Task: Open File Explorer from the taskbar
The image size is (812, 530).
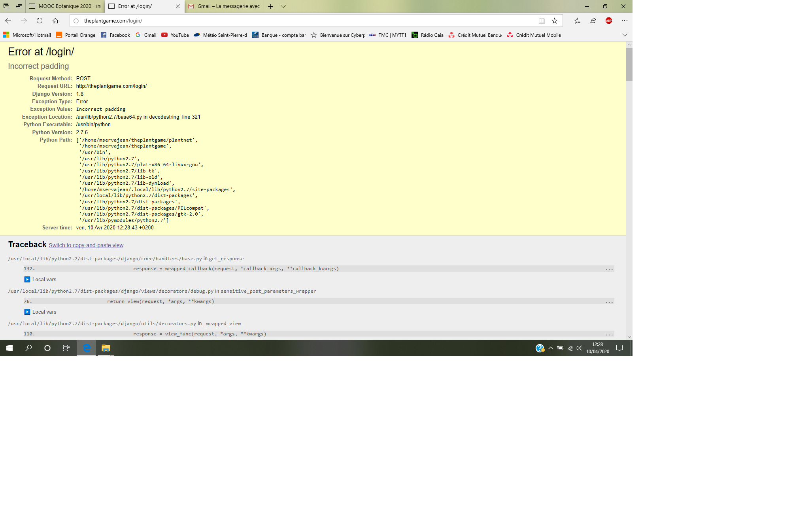Action: [106, 348]
